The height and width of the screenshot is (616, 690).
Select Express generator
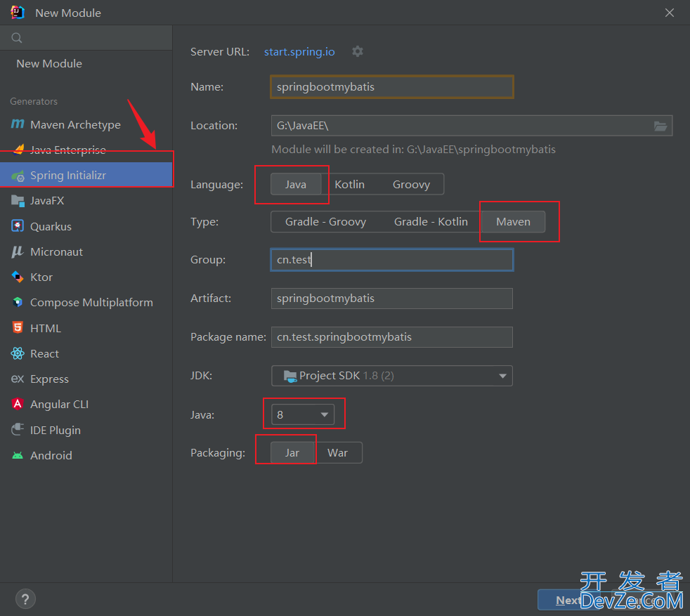pyautogui.click(x=86, y=379)
